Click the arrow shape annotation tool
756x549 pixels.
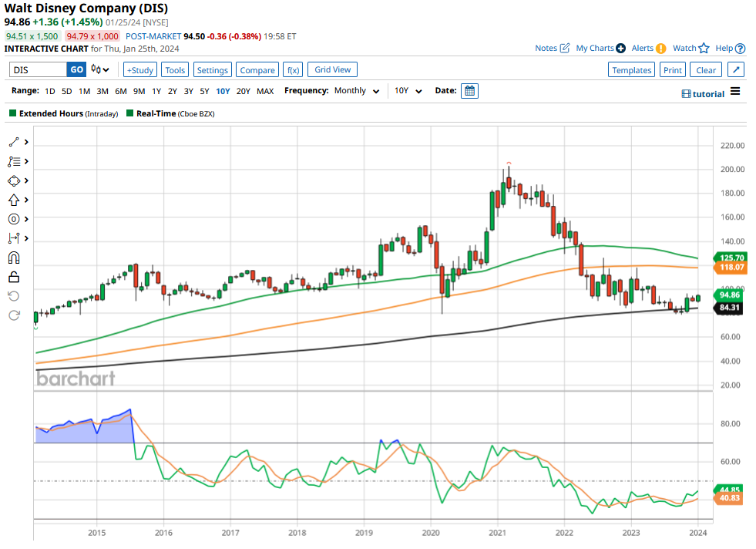pos(14,200)
